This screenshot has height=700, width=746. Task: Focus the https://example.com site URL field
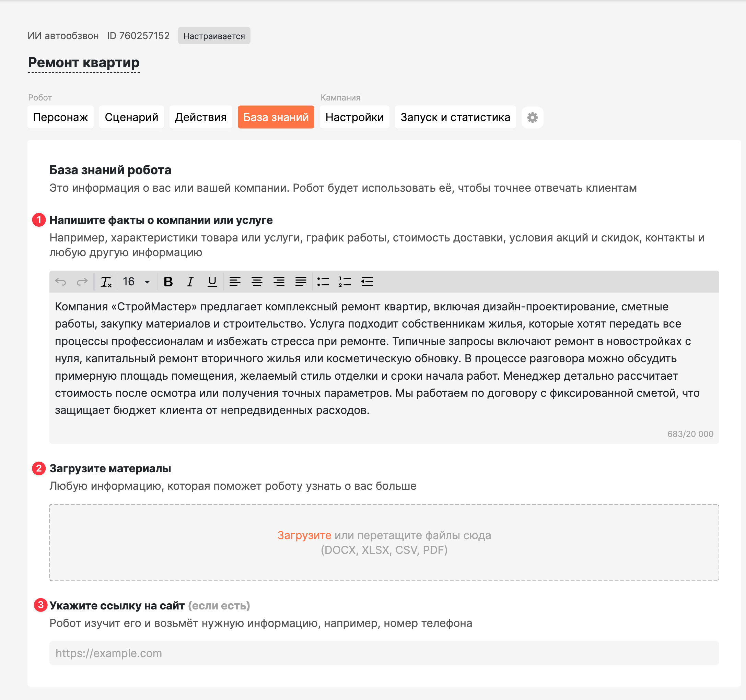click(x=384, y=653)
